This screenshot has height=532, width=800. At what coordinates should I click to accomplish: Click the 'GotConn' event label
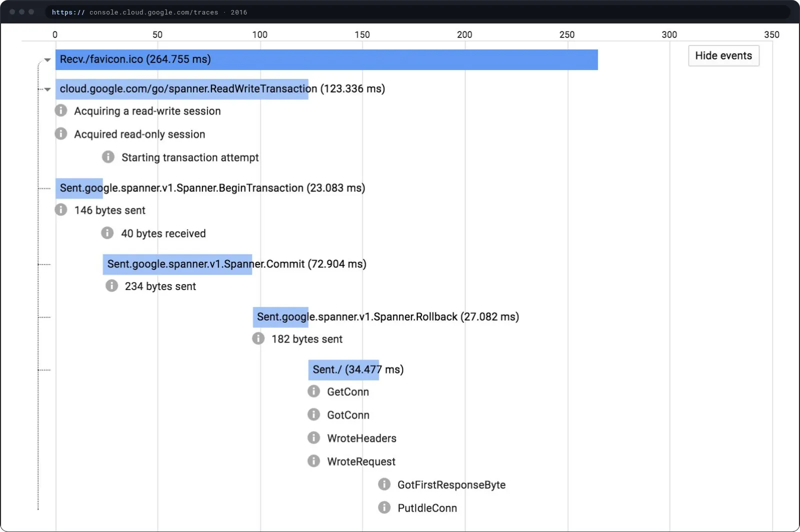(x=348, y=415)
